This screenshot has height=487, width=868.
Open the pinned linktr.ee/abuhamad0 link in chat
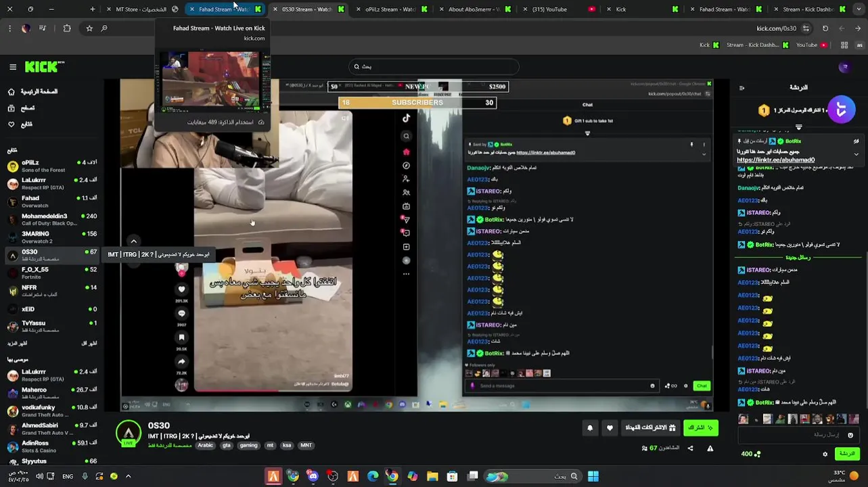coord(775,160)
